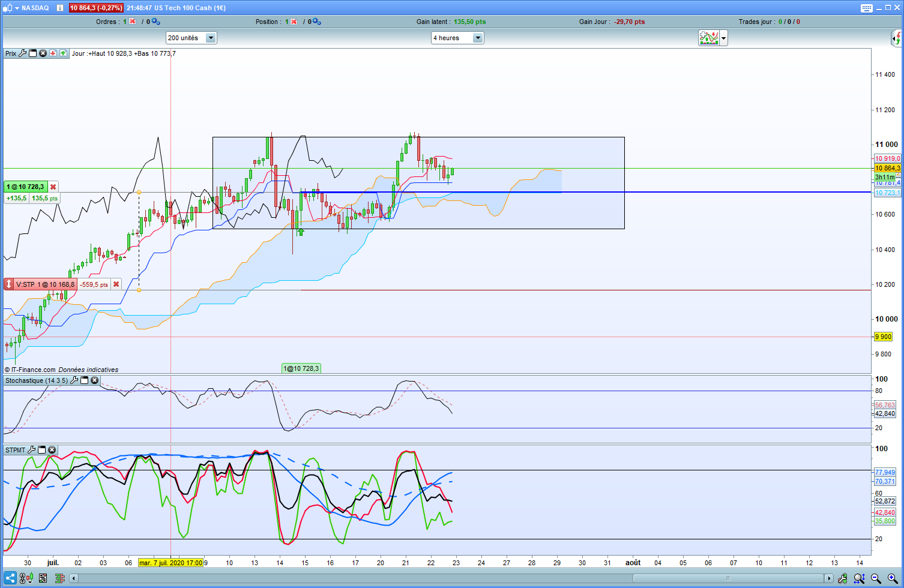Screen dimensions: 904x588
Task: Close the 1 @ 10 728,3 position label
Action: click(x=53, y=187)
